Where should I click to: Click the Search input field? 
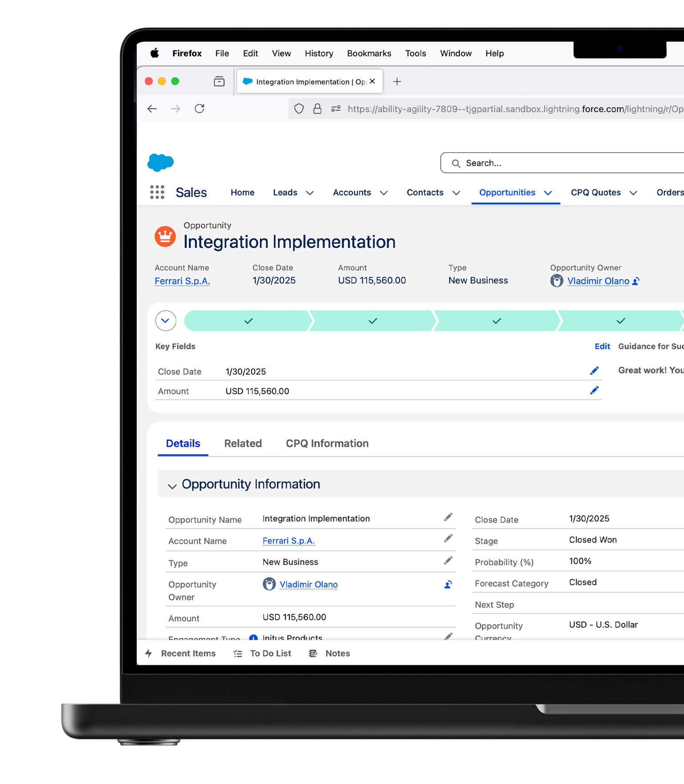click(x=566, y=163)
